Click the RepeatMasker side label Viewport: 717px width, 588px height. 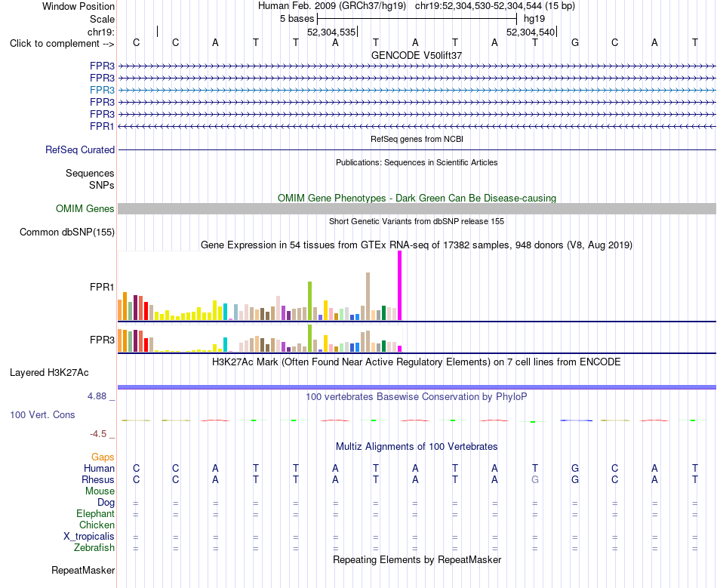click(x=83, y=571)
